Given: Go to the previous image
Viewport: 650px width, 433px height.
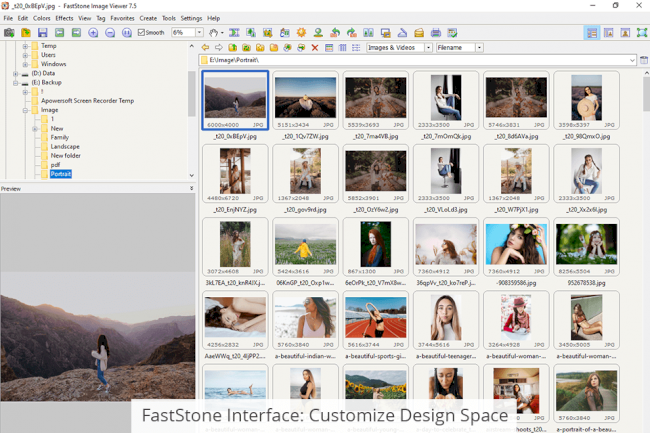Looking at the screenshot, I should click(60, 32).
